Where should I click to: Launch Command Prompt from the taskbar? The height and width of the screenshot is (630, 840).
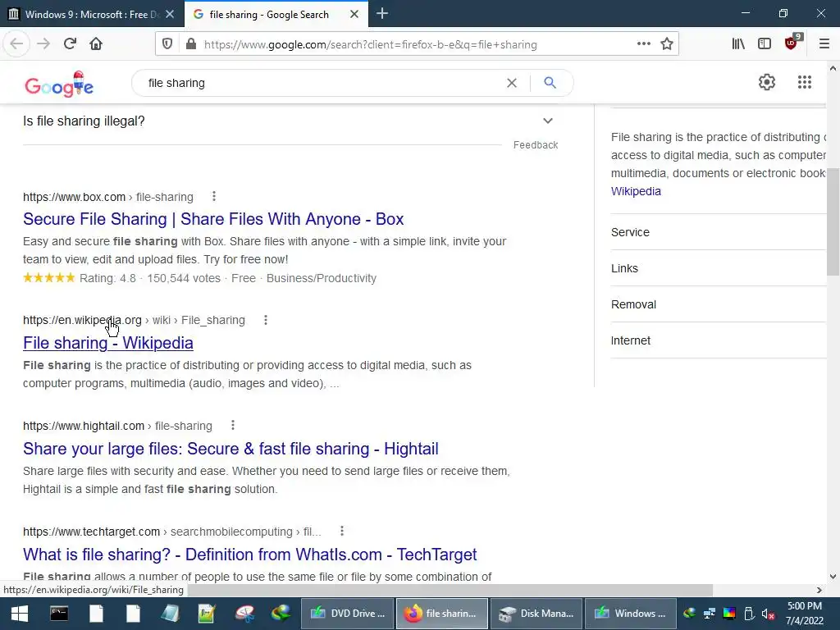pyautogui.click(x=59, y=614)
